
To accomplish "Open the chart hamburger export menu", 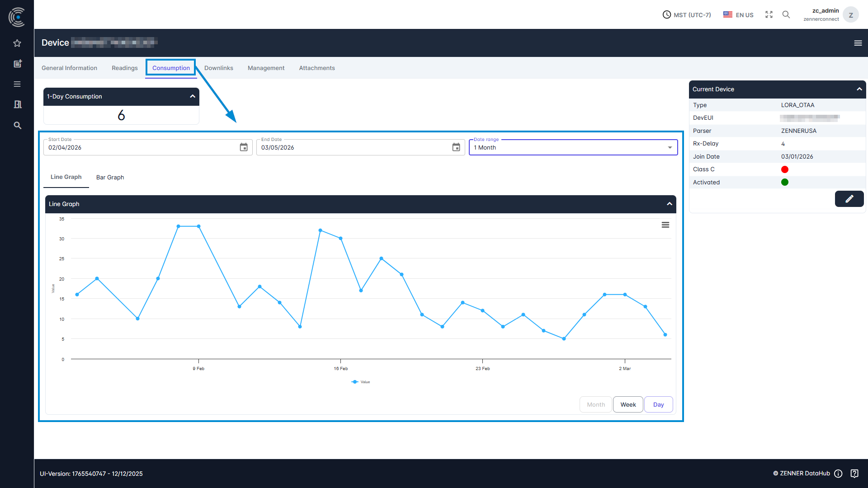I will (665, 225).
